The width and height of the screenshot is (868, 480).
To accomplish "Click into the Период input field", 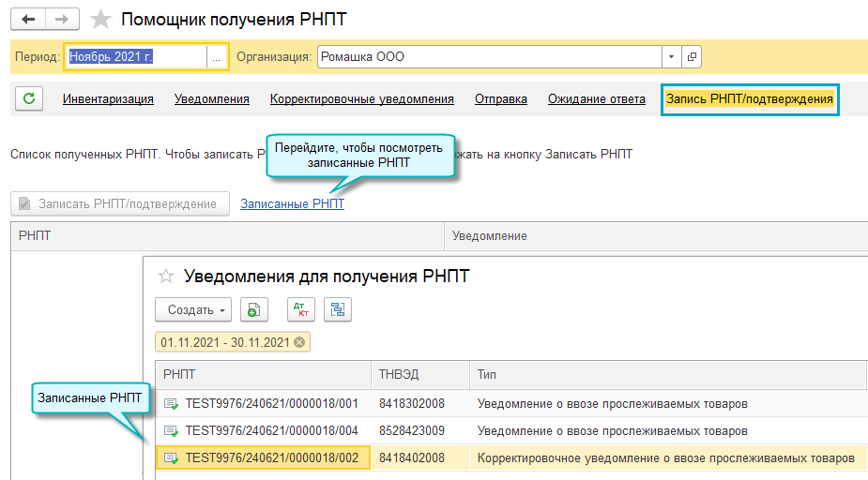I will pyautogui.click(x=135, y=57).
